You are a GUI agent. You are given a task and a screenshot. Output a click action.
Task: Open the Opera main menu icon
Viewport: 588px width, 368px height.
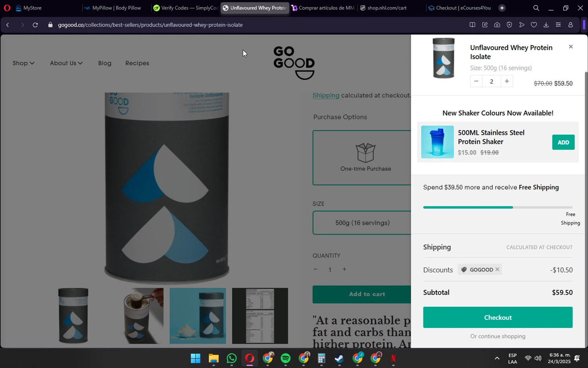click(7, 8)
